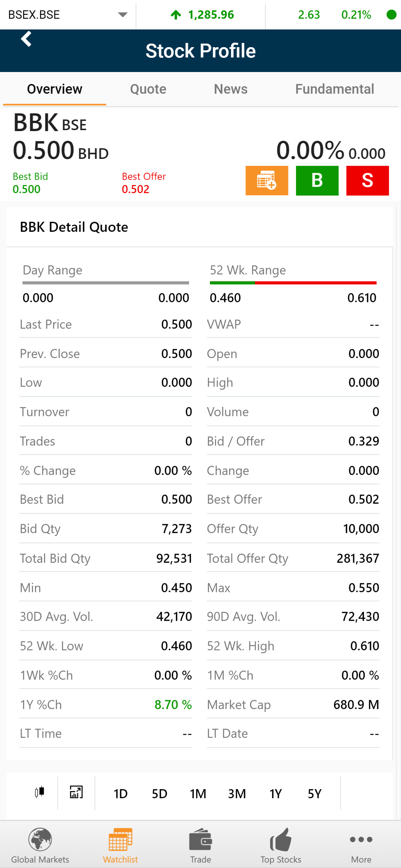This screenshot has width=401, height=868.
Task: Tap the Day Range bar
Action: 106,283
